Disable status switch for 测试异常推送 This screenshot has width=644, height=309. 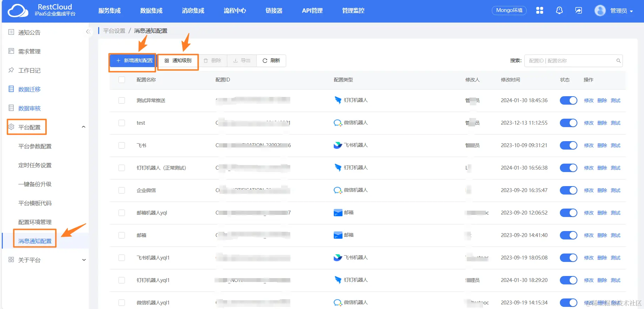click(x=568, y=100)
